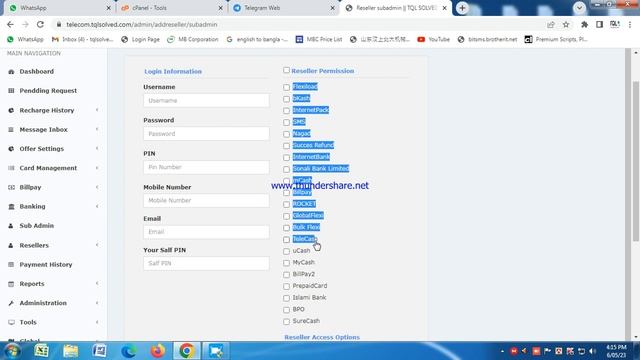Image resolution: width=640 pixels, height=360 pixels.
Task: Check the ROCKET permission checkbox
Action: point(287,204)
